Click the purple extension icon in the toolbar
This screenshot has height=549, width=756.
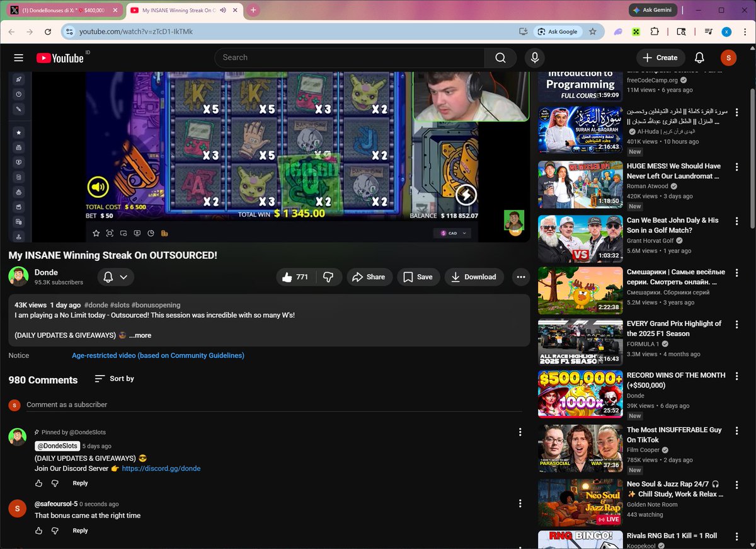coord(619,32)
